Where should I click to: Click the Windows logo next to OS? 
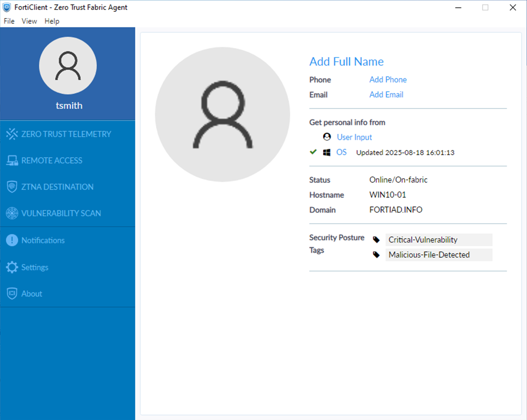(x=327, y=153)
